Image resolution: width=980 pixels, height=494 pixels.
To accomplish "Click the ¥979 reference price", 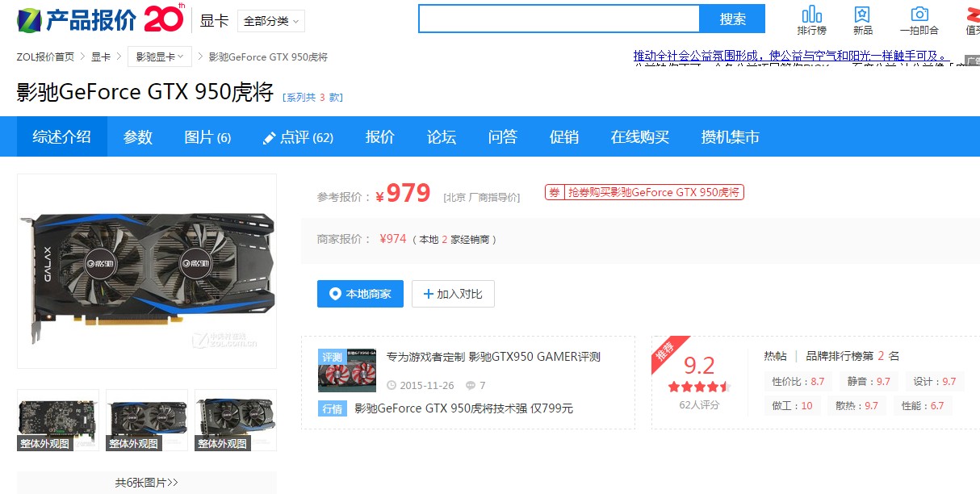I will (402, 193).
